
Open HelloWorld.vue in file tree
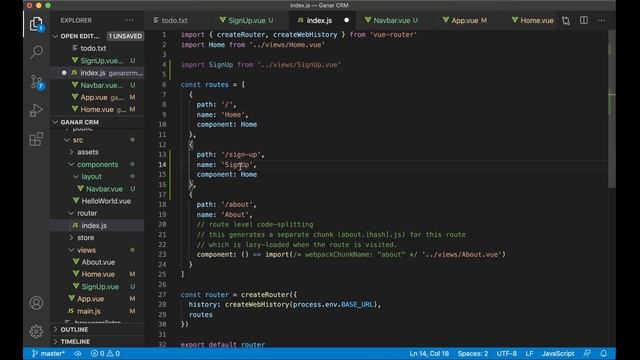point(97,201)
